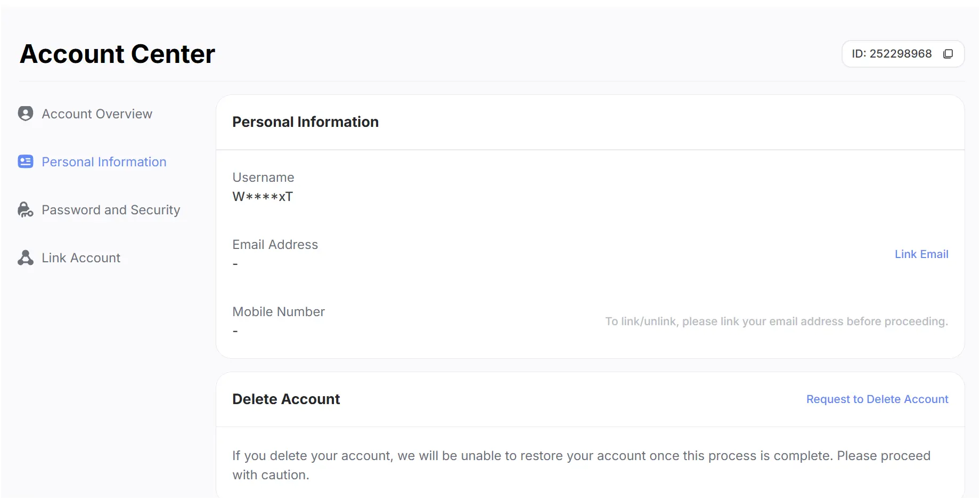Click the Personal Information ID card icon

point(26,162)
